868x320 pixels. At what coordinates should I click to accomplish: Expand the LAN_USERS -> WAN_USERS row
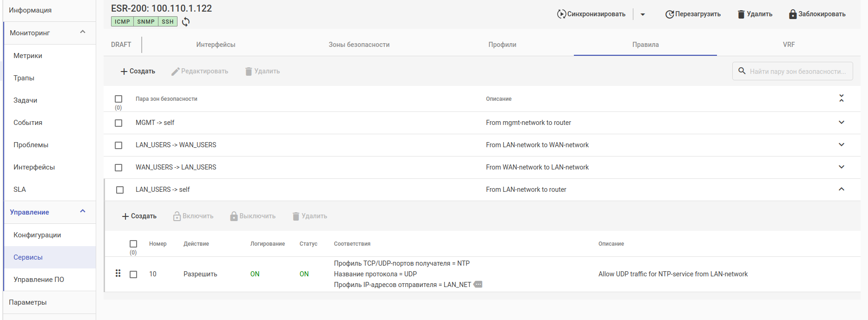pos(841,145)
